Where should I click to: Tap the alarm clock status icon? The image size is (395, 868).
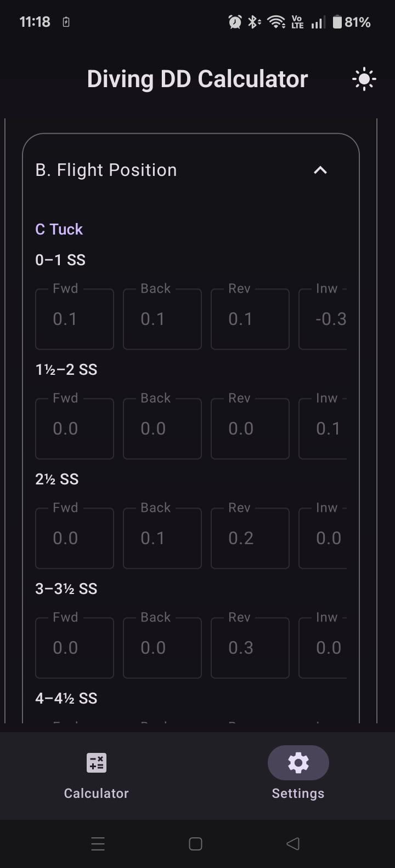tap(235, 22)
